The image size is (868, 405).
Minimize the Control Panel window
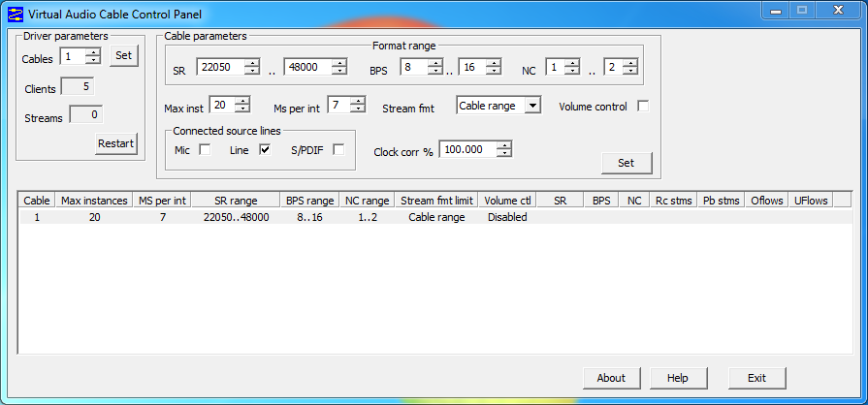[x=775, y=10]
